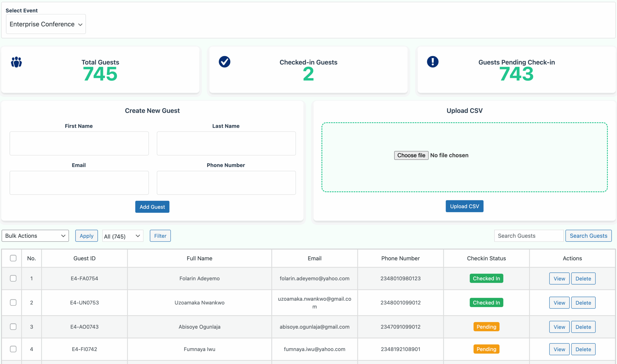Click the Checked-in Guests checkmark icon
The image size is (617, 364).
[224, 61]
